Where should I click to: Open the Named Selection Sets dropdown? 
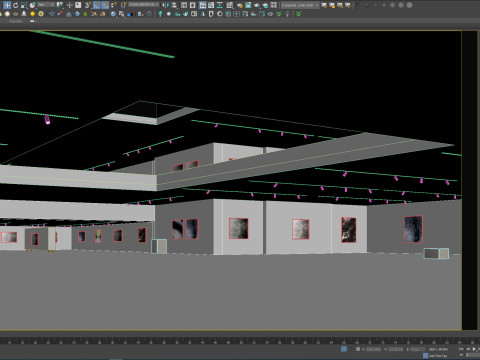point(144,5)
